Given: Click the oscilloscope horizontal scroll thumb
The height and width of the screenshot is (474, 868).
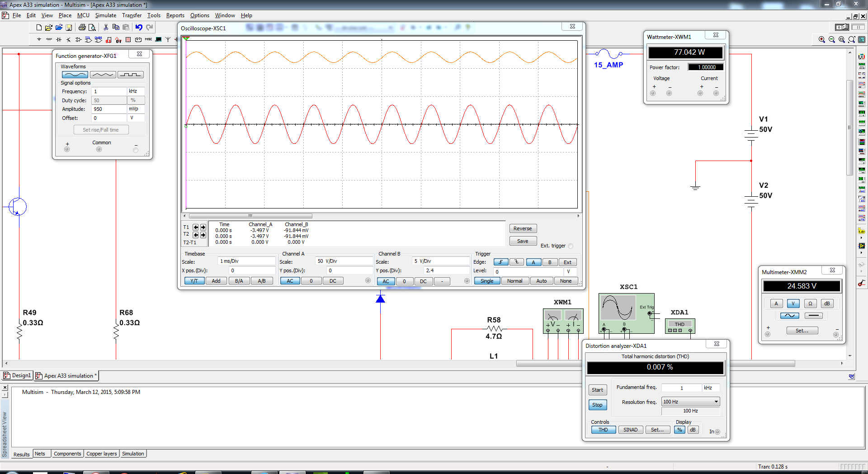Looking at the screenshot, I should 250,216.
